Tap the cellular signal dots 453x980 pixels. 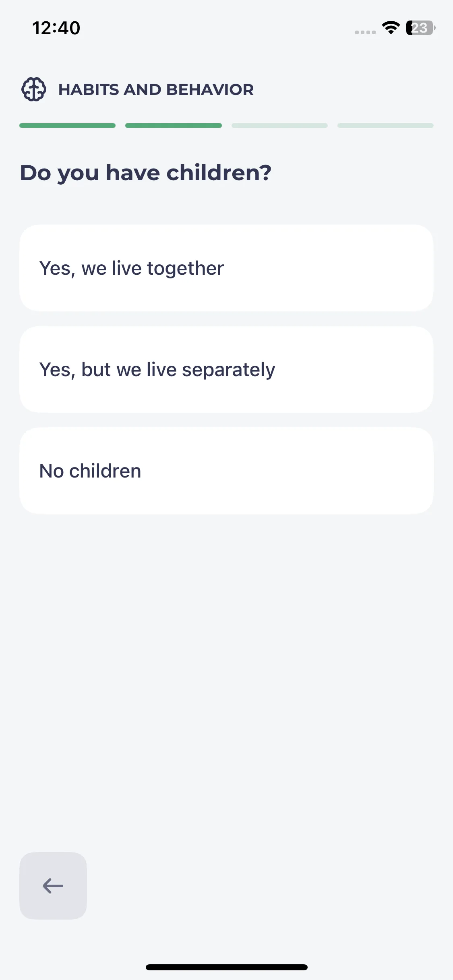pyautogui.click(x=365, y=32)
